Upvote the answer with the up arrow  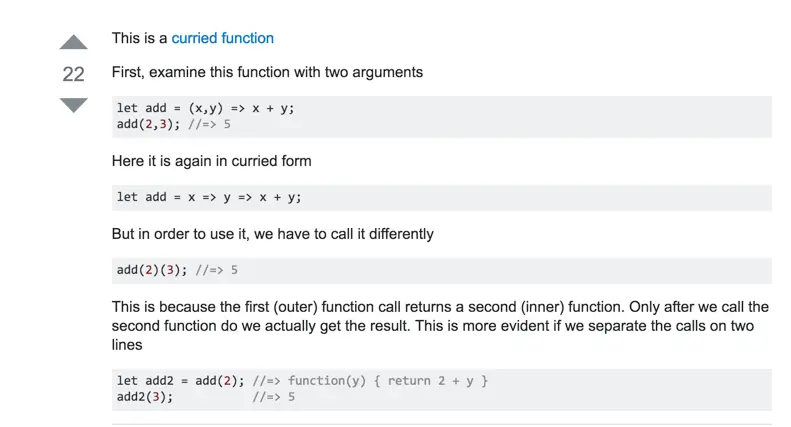coord(74,42)
